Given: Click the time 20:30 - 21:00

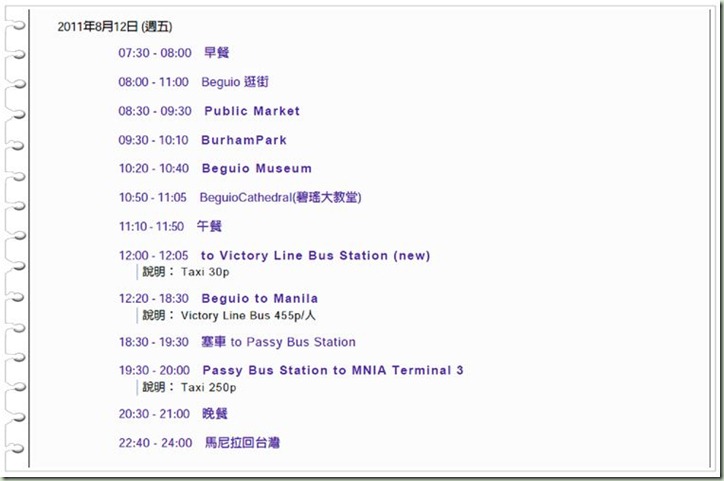Looking at the screenshot, I should point(154,414).
